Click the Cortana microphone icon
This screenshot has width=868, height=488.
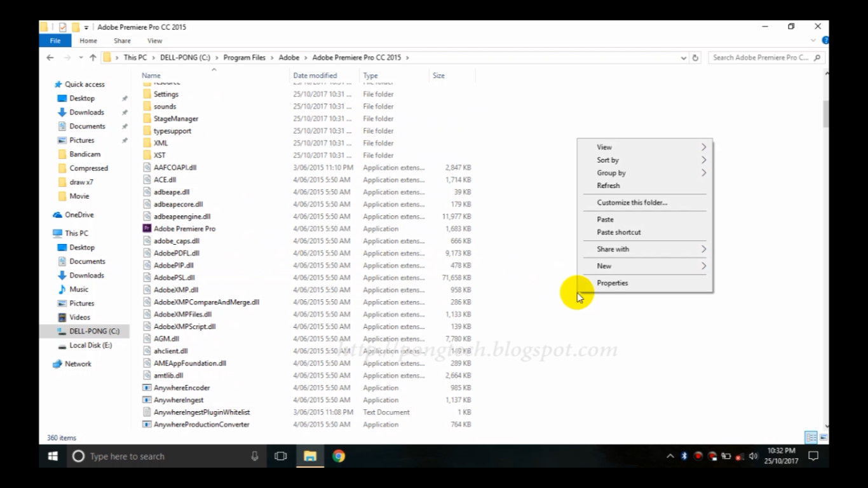click(x=255, y=456)
